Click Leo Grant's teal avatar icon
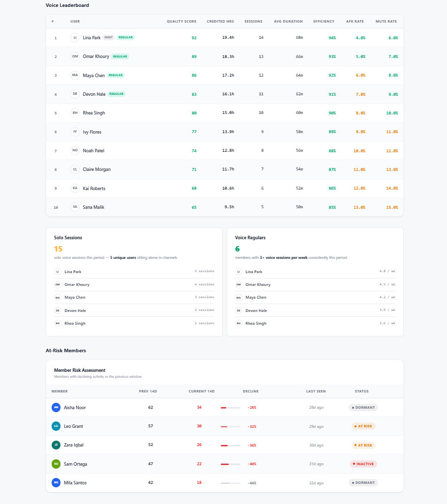Screen dimensions: 447x504 point(56,426)
